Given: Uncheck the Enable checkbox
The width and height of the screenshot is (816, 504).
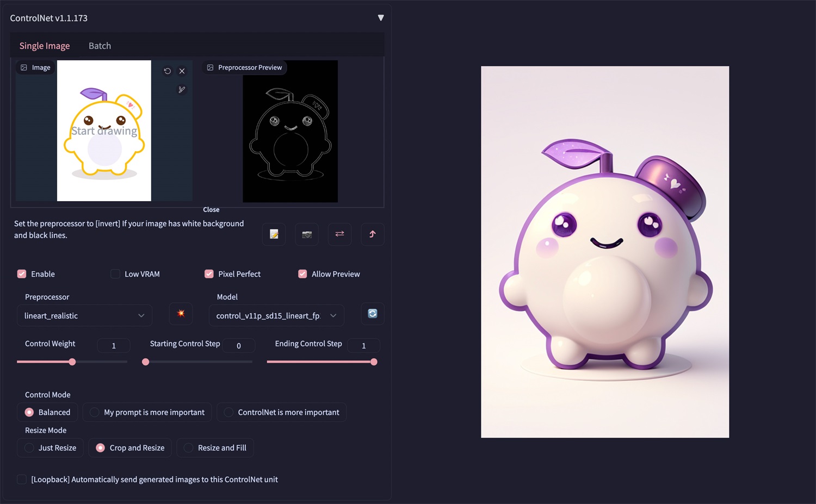Looking at the screenshot, I should pos(22,274).
